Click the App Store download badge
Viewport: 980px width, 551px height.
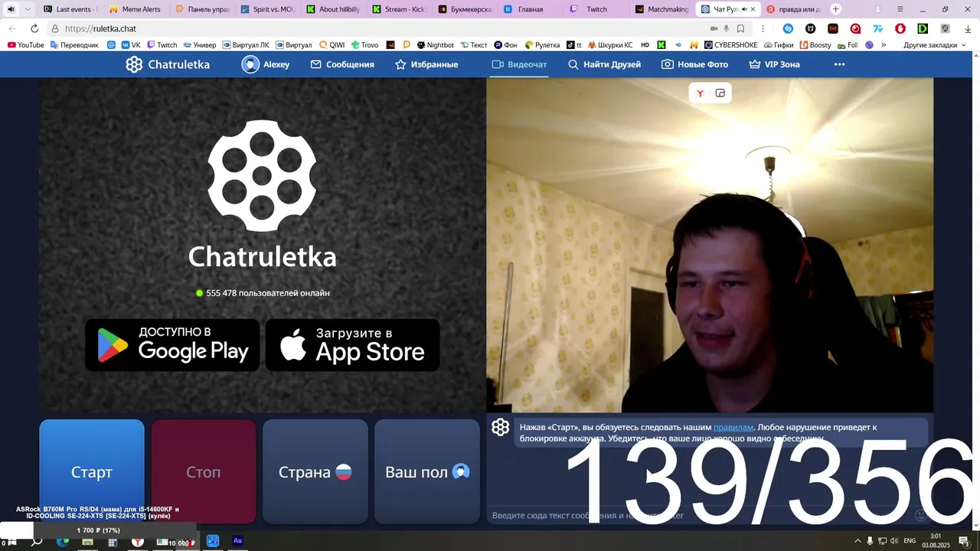coord(352,345)
